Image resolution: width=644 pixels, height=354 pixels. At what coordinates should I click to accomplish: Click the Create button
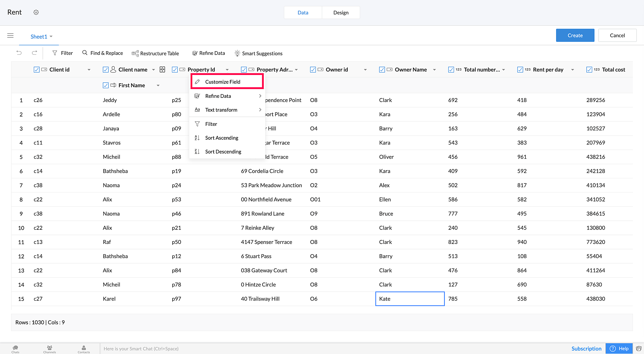575,35
